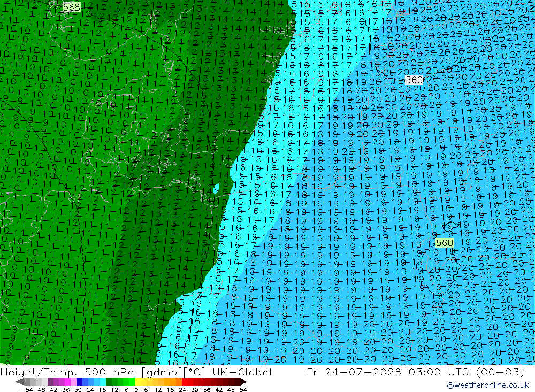Click the orange legend swatch at 18
The width and height of the screenshot is (535, 392).
click(x=173, y=382)
